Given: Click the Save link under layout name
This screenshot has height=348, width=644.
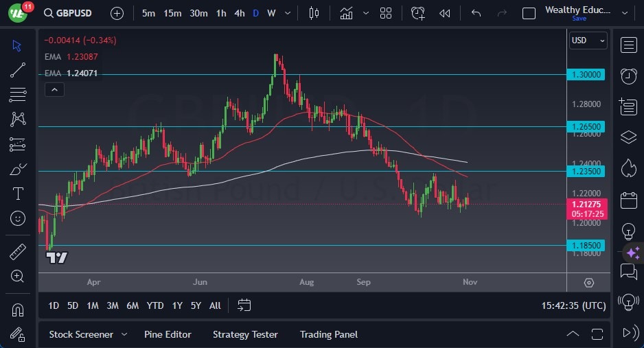Looking at the screenshot, I should (x=579, y=19).
